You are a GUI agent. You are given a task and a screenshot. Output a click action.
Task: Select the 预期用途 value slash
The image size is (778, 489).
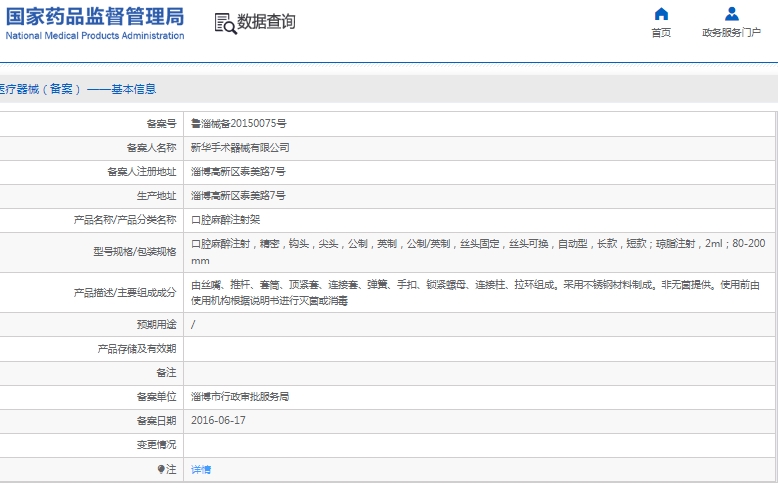193,325
